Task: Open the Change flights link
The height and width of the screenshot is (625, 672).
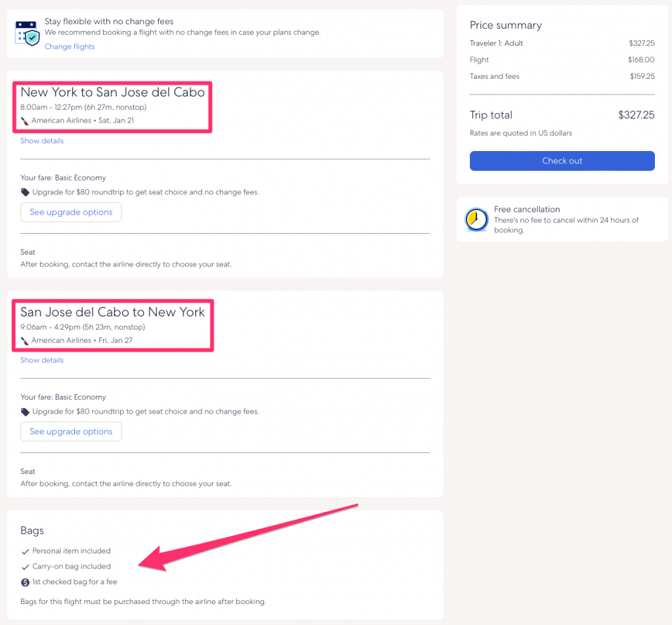Action: [70, 47]
